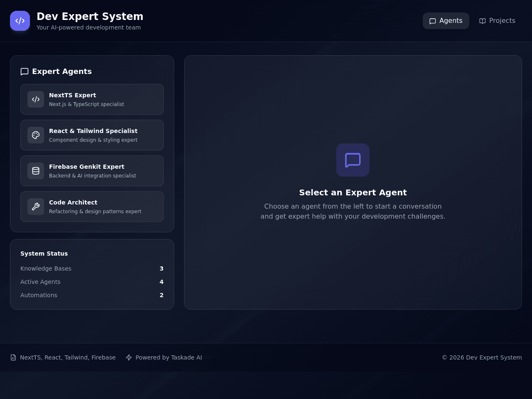
Task: Click the database icon on Firebase Genkit card
Action: 36,171
